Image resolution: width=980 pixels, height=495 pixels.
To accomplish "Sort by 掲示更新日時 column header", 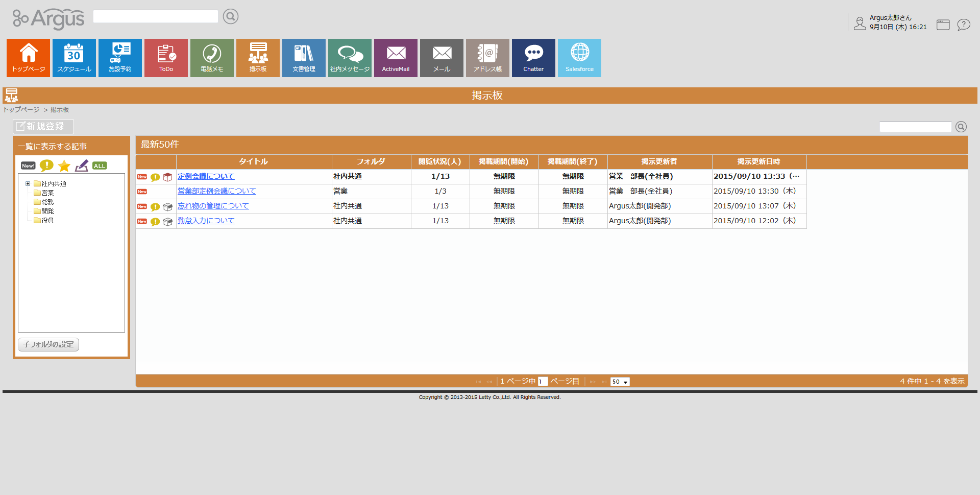I will (x=759, y=161).
